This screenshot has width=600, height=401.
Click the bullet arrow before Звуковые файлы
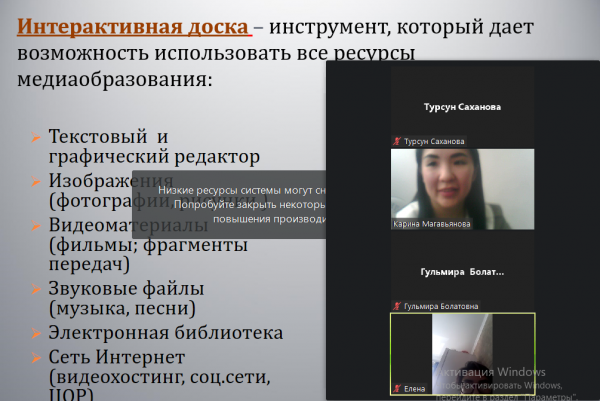[35, 289]
